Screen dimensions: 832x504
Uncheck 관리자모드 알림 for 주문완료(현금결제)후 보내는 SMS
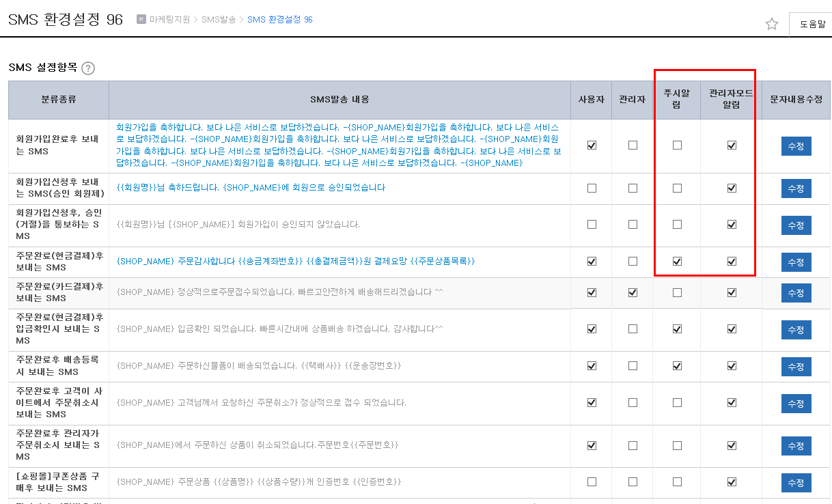click(x=732, y=262)
